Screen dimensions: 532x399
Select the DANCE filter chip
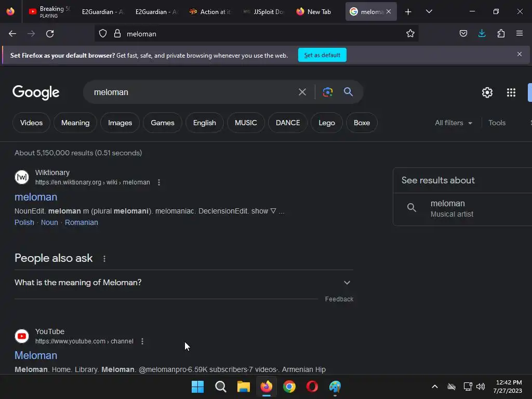point(288,123)
